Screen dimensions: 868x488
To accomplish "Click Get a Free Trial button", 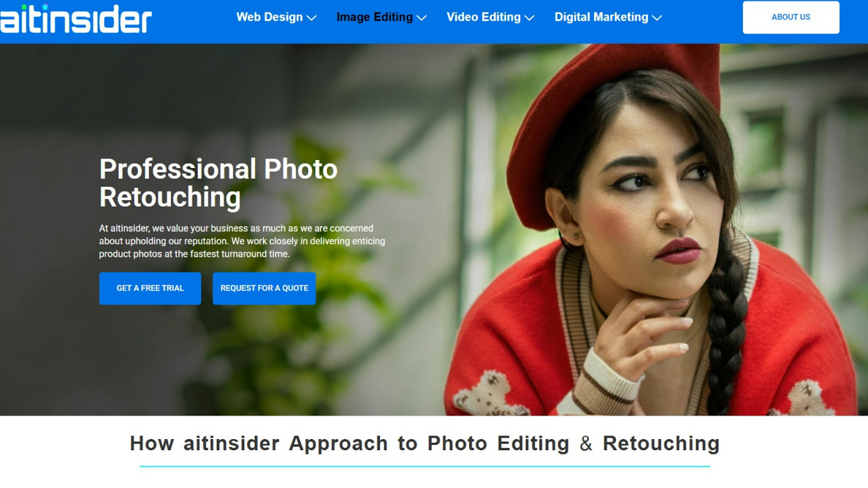I will [x=150, y=288].
